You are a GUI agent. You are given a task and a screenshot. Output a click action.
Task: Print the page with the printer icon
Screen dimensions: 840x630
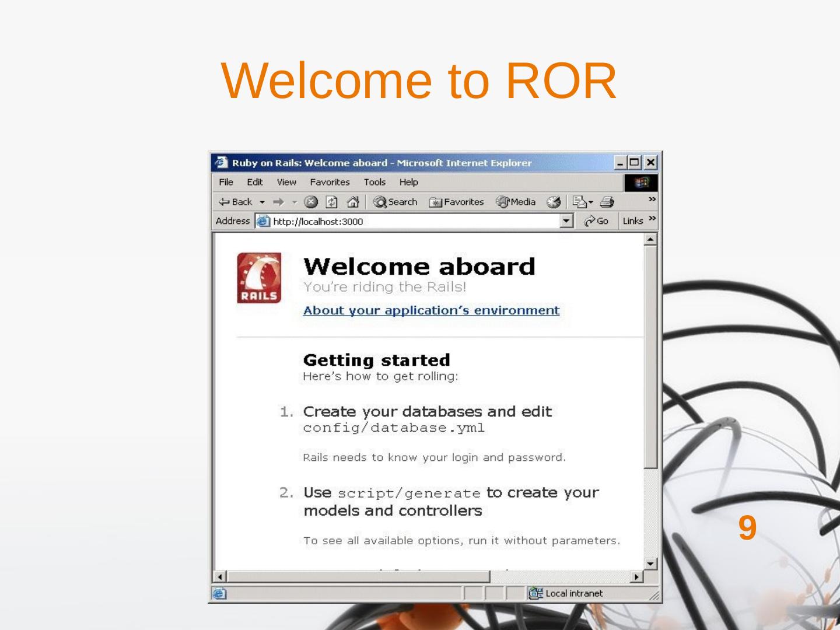point(607,202)
